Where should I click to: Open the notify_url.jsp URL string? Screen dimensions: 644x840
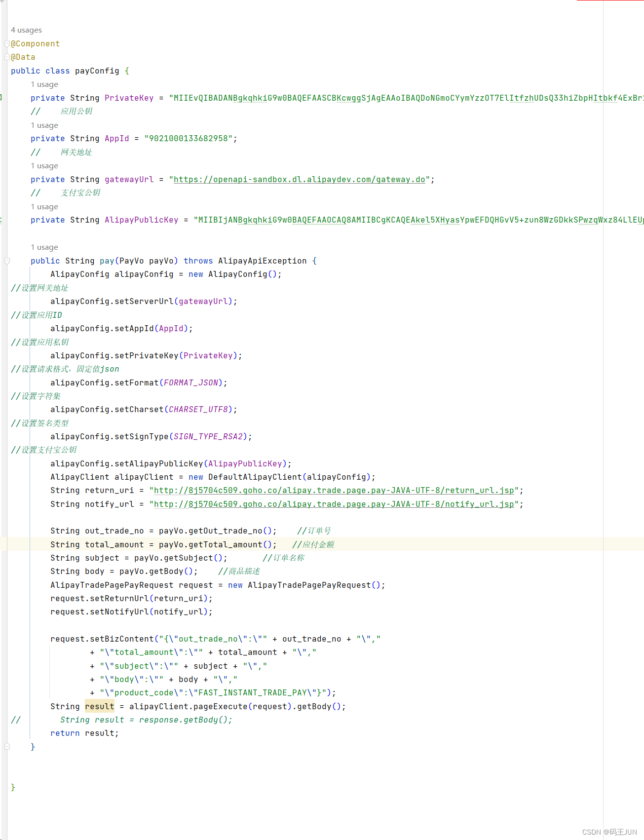tap(334, 504)
